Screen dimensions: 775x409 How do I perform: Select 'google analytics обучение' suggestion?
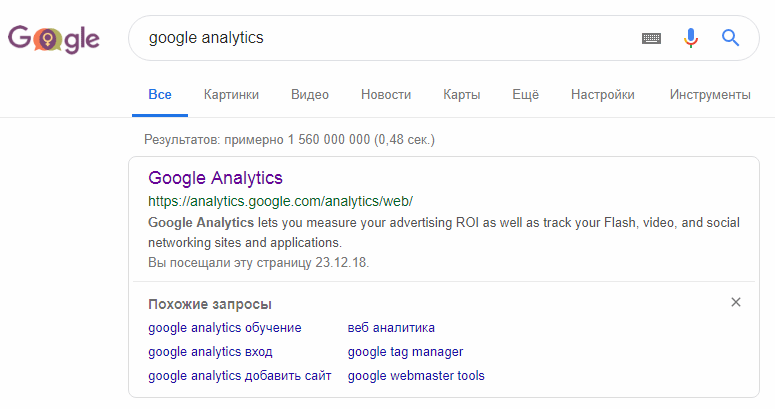click(x=225, y=328)
